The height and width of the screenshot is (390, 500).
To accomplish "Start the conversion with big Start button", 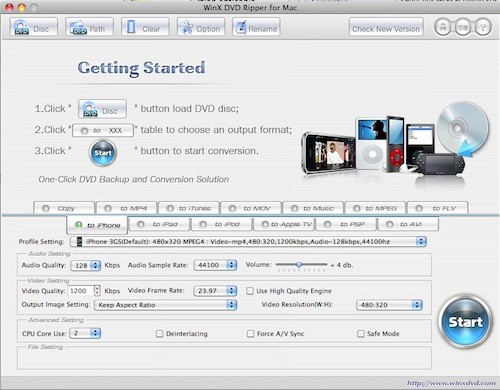I will [x=465, y=322].
